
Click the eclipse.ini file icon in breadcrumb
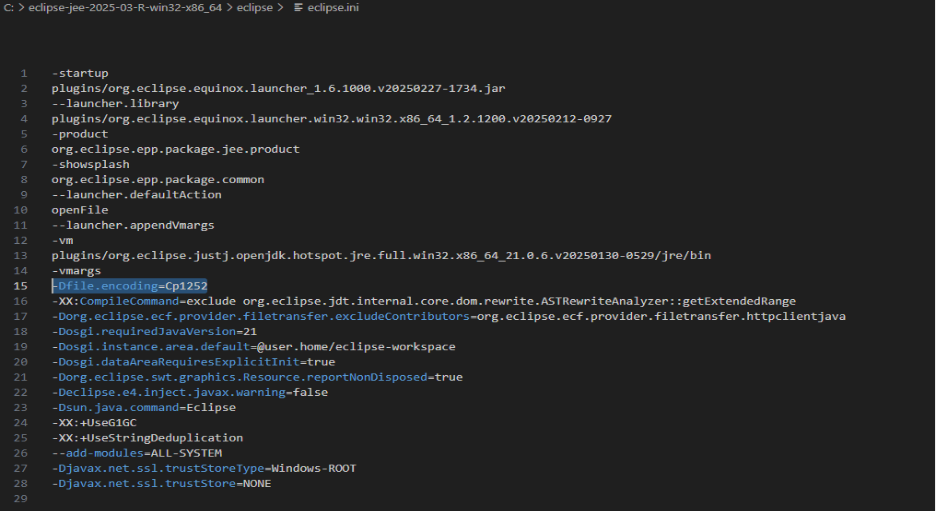point(298,8)
